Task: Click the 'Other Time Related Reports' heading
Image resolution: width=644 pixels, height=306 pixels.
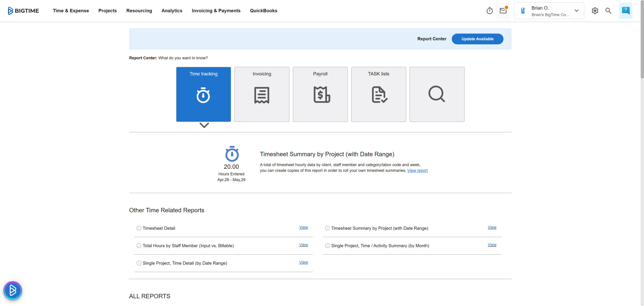Action: coord(167,210)
